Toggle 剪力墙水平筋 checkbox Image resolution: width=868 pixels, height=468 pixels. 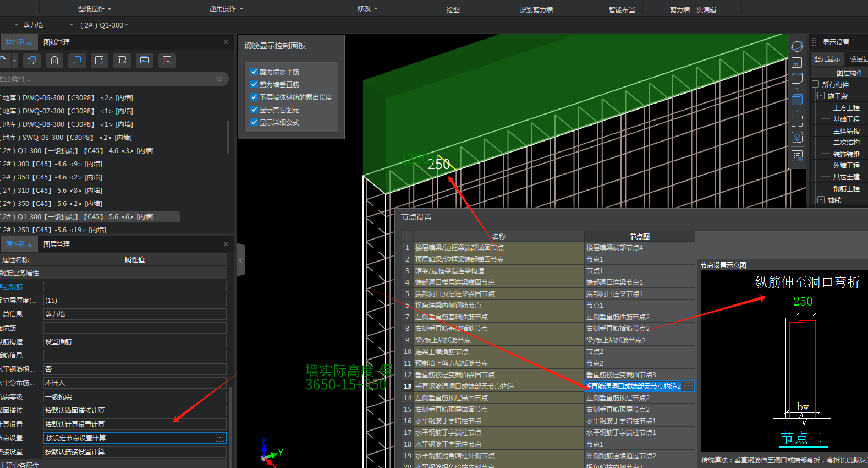click(x=254, y=72)
